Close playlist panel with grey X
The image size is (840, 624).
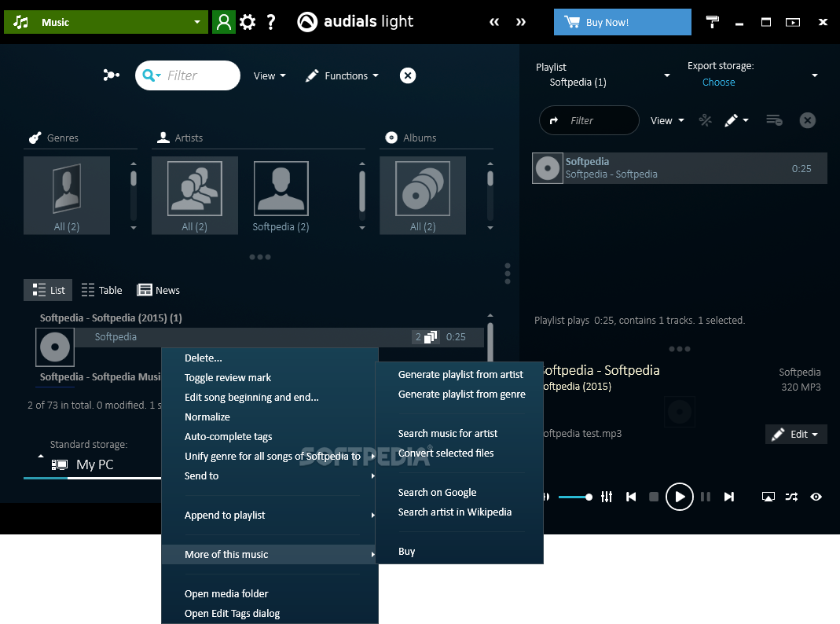(x=807, y=120)
